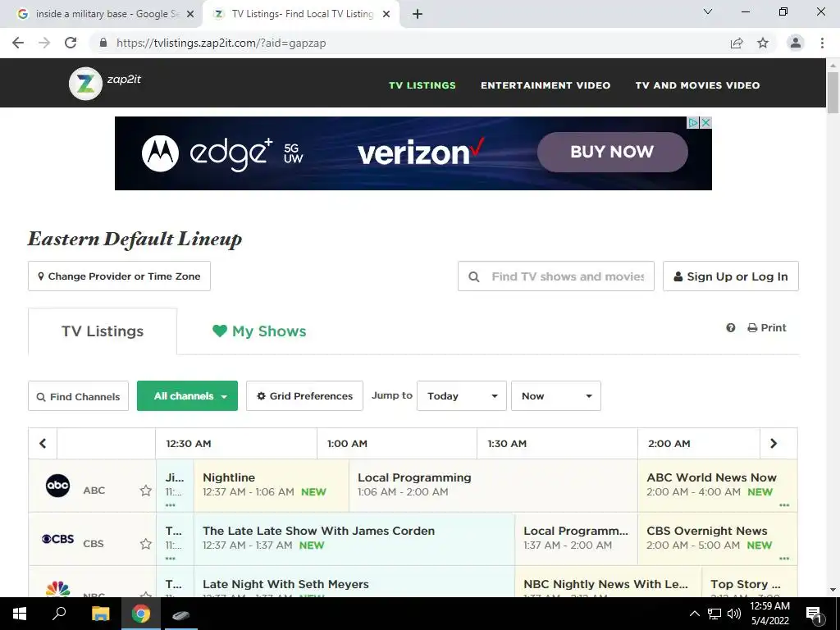This screenshot has height=630, width=840.
Task: Open Windows search from taskbar
Action: click(x=59, y=614)
